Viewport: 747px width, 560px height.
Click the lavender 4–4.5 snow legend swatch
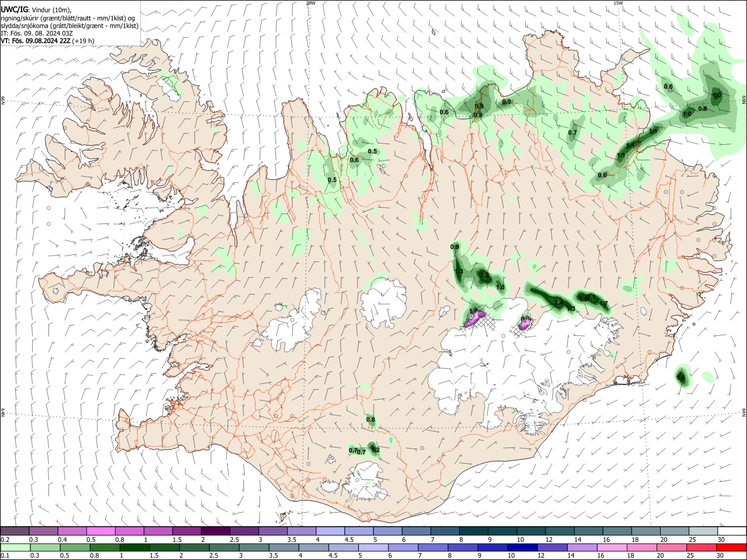tap(331, 531)
